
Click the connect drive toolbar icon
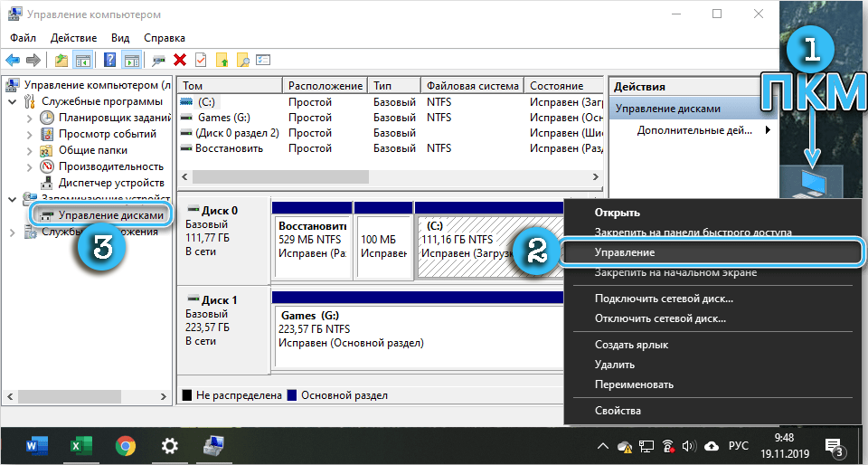pos(158,60)
